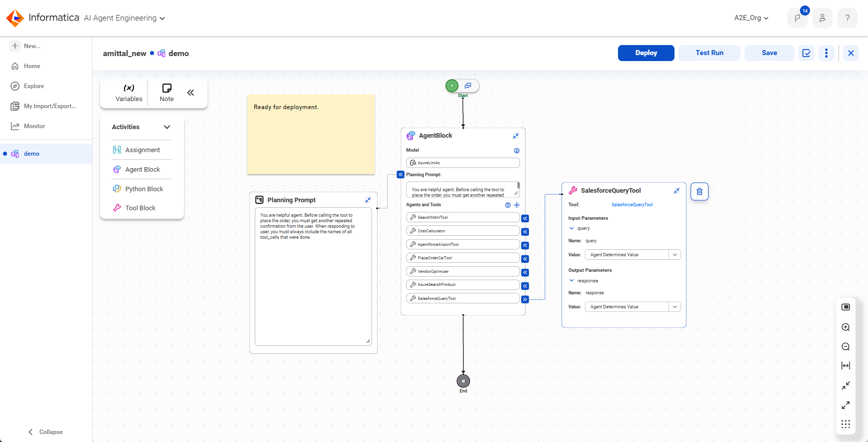This screenshot has width=868, height=442.
Task: Save the demo agent
Action: coord(769,53)
